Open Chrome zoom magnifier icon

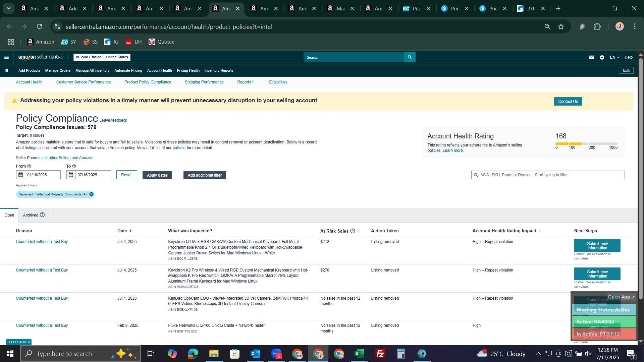[547, 26]
